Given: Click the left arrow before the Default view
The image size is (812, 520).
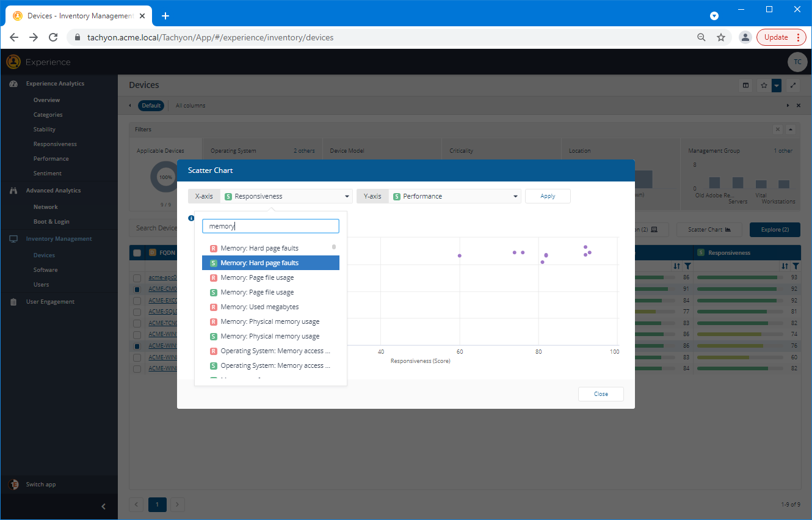Looking at the screenshot, I should (130, 106).
